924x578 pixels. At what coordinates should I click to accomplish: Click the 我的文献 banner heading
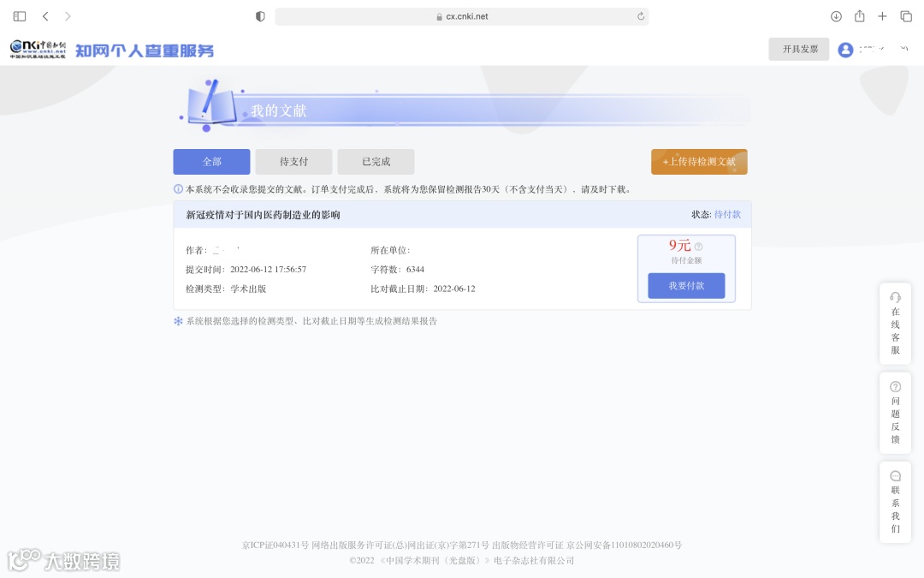(279, 110)
